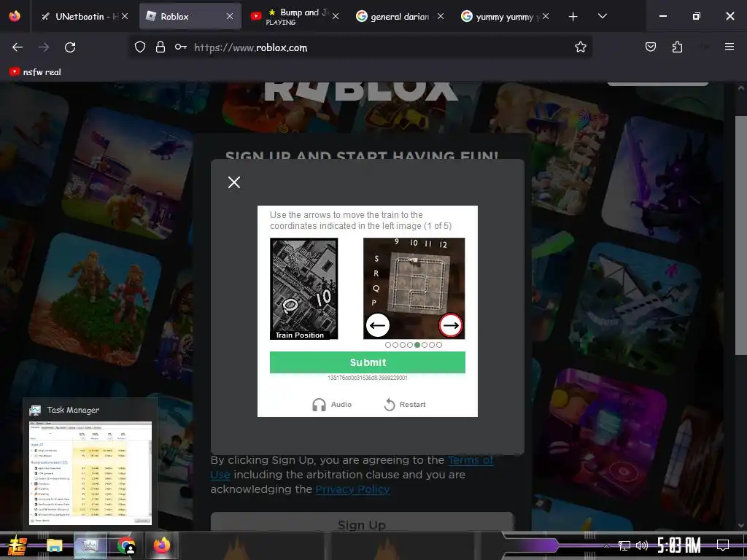Reload the Roblox page
Image resolution: width=747 pixels, height=560 pixels.
70,47
